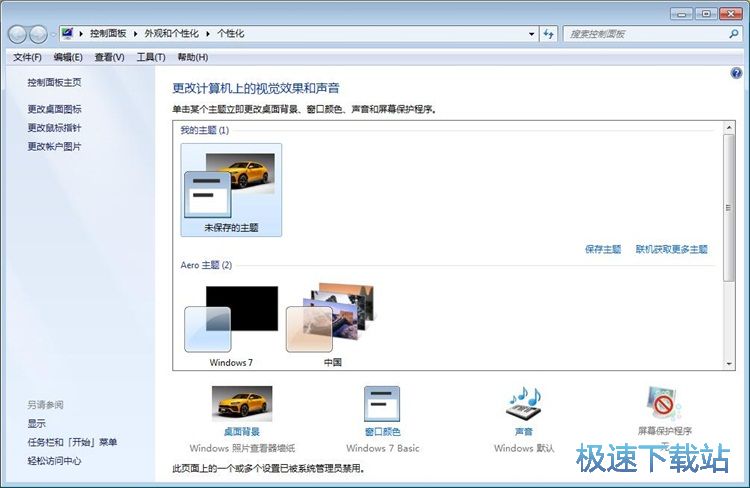The image size is (750, 488).
Task: Click the 我的主题 (1) group header
Action: tap(205, 130)
